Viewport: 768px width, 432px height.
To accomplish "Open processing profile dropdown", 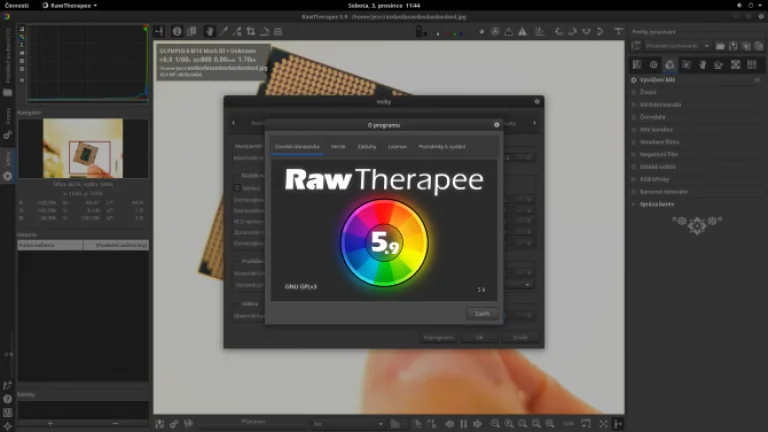I will click(x=677, y=46).
